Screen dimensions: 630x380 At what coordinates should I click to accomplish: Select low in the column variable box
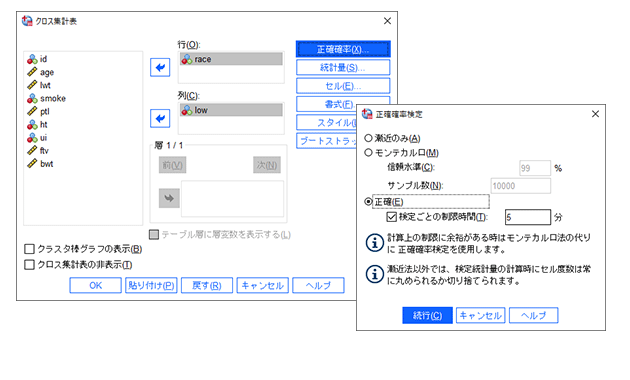coord(231,110)
